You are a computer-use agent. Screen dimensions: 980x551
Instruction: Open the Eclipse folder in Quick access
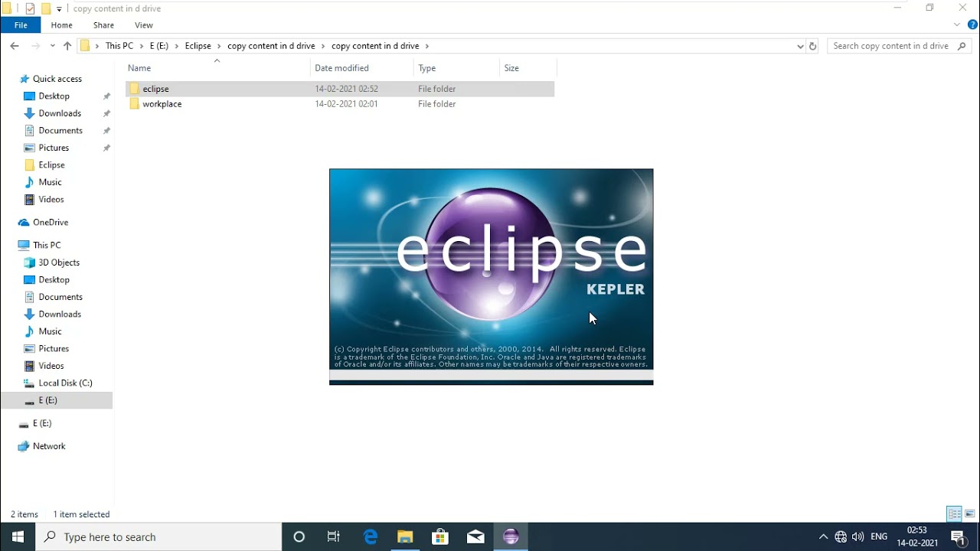[x=51, y=165]
